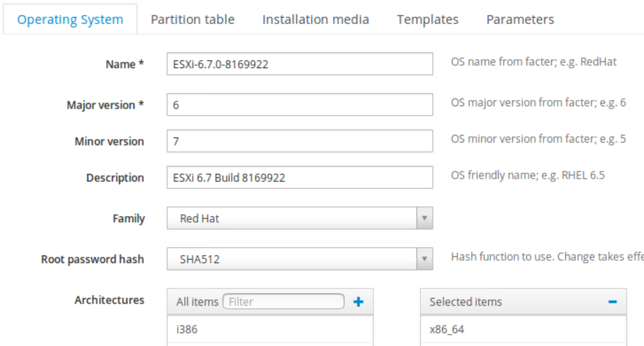Click the architectures Filter box
This screenshot has width=644, height=346.
283,302
